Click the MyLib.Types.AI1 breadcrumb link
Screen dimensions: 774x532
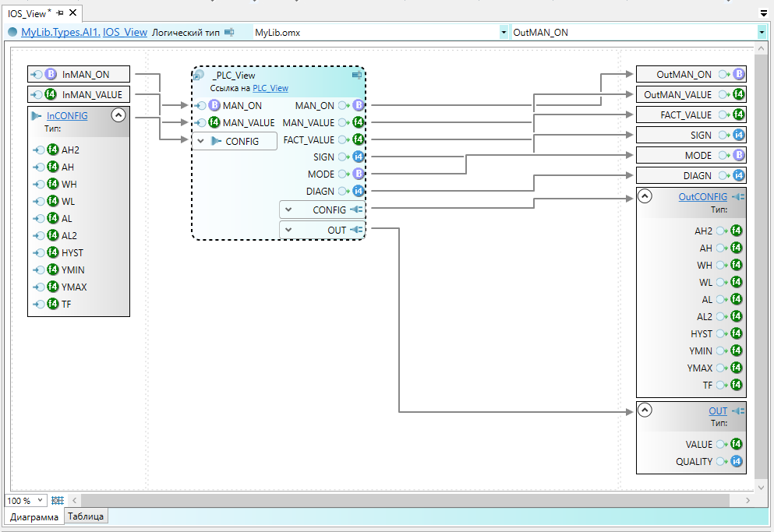pyautogui.click(x=60, y=32)
